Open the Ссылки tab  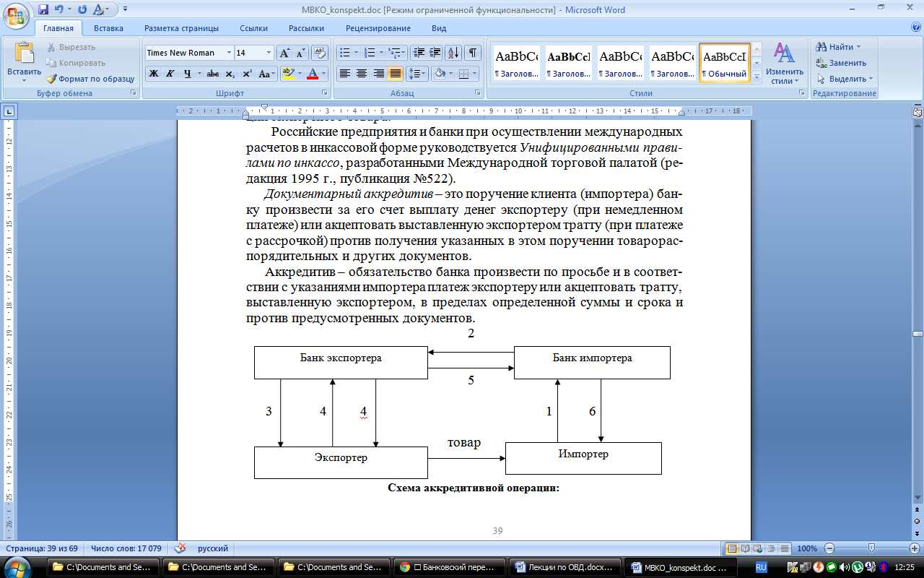(x=254, y=28)
